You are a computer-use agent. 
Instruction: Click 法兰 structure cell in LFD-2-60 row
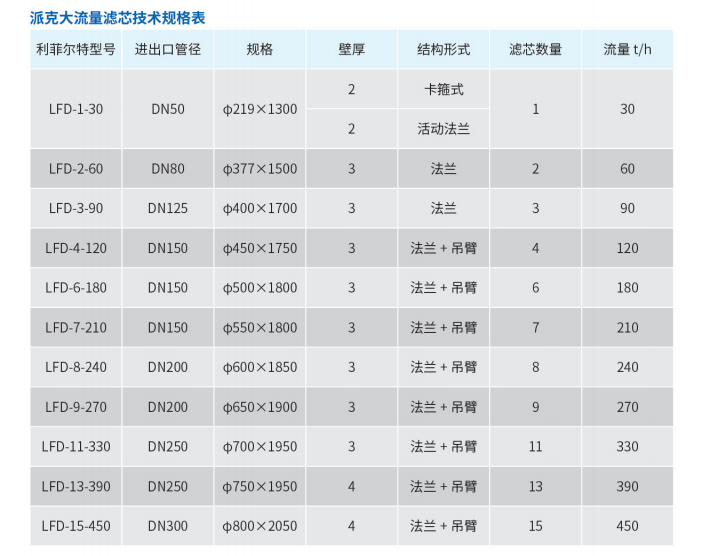coord(444,169)
